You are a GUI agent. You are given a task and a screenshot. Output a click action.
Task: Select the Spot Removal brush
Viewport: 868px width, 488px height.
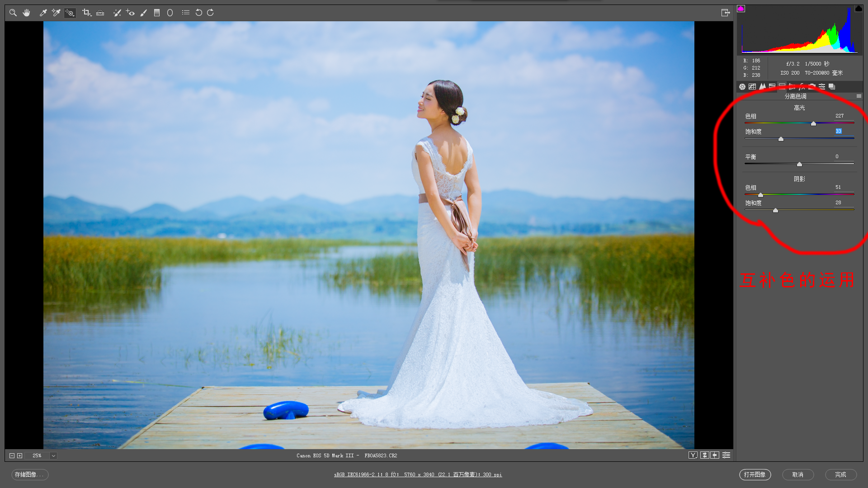[x=117, y=13]
